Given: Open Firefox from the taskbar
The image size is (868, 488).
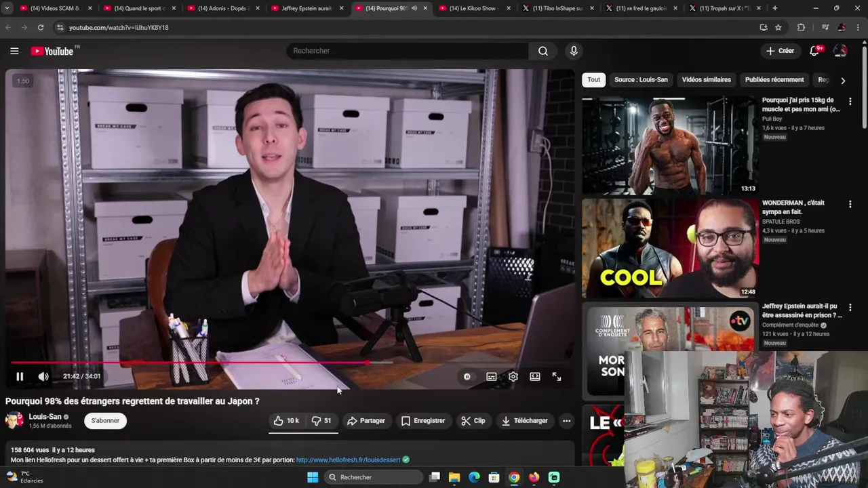Looking at the screenshot, I should pyautogui.click(x=534, y=477).
